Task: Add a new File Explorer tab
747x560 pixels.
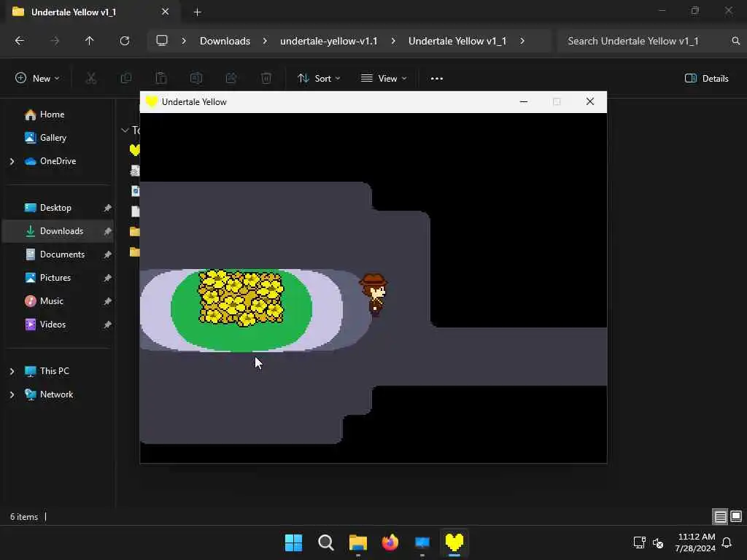Action: click(197, 12)
